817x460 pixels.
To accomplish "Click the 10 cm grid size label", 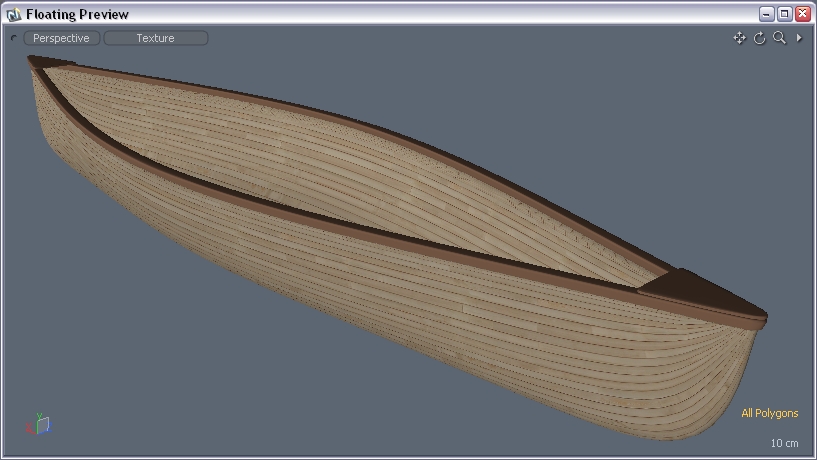I will 784,443.
